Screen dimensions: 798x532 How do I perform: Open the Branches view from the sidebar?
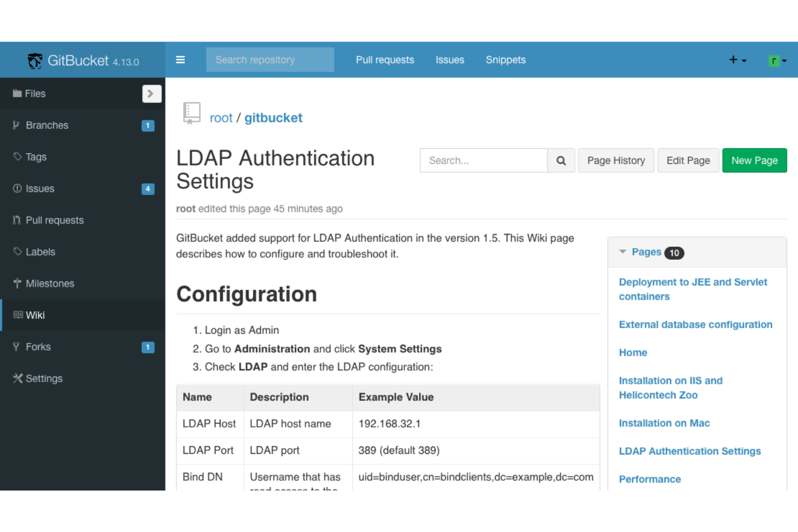[x=47, y=125]
